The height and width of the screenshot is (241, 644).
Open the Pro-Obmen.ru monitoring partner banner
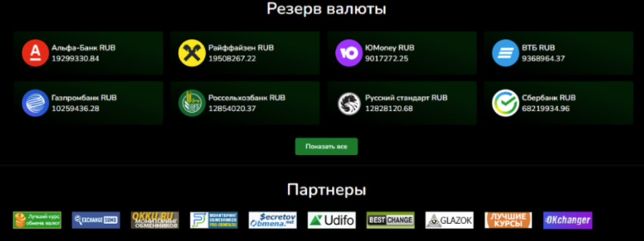click(214, 220)
